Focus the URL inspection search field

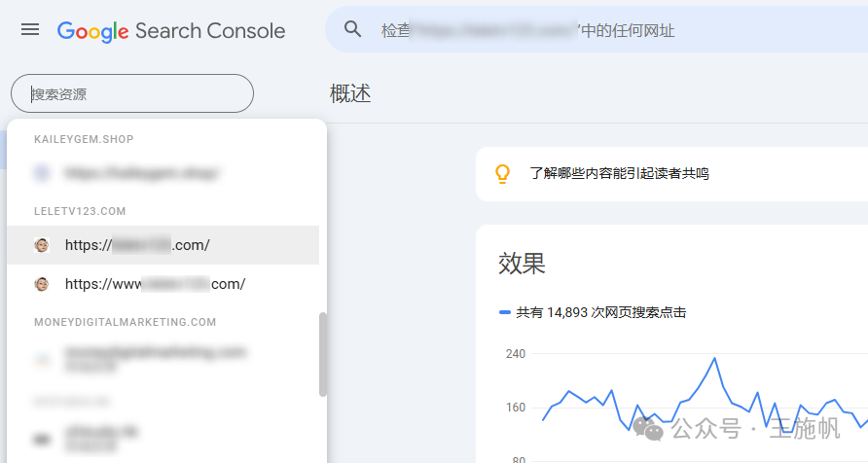(597, 30)
